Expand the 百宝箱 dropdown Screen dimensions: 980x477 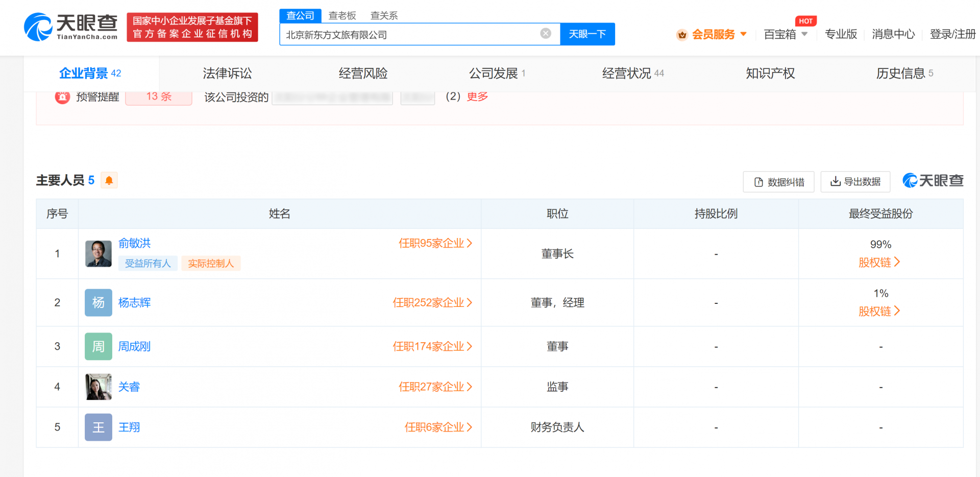(x=804, y=34)
